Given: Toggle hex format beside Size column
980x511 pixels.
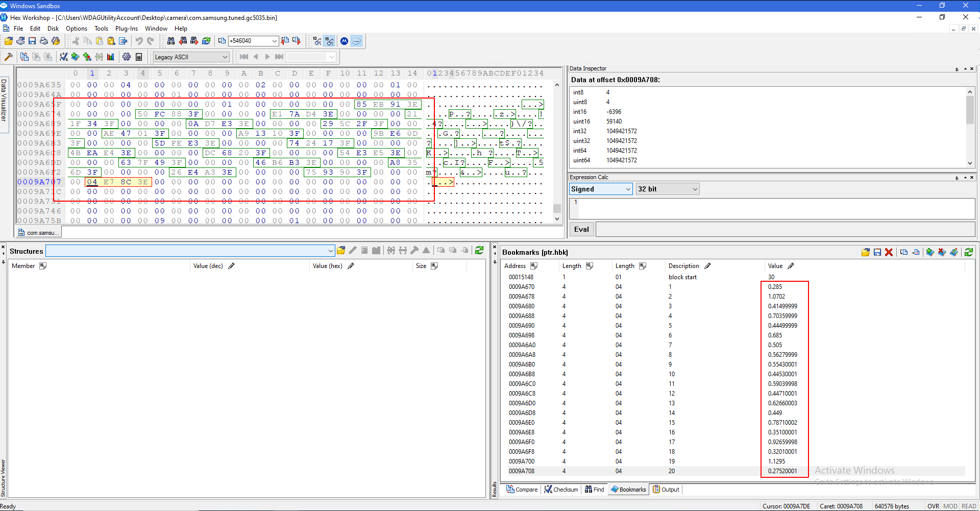Looking at the screenshot, I should 434,266.
